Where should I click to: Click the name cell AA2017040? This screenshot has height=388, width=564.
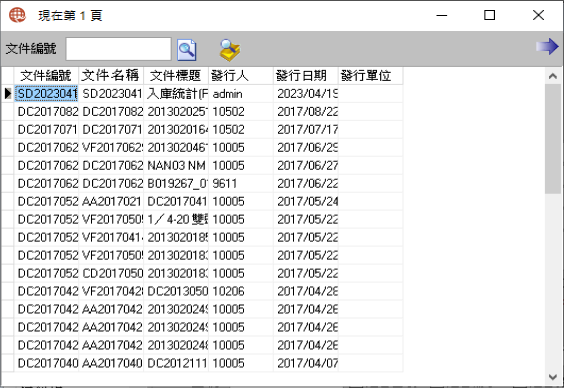111,364
